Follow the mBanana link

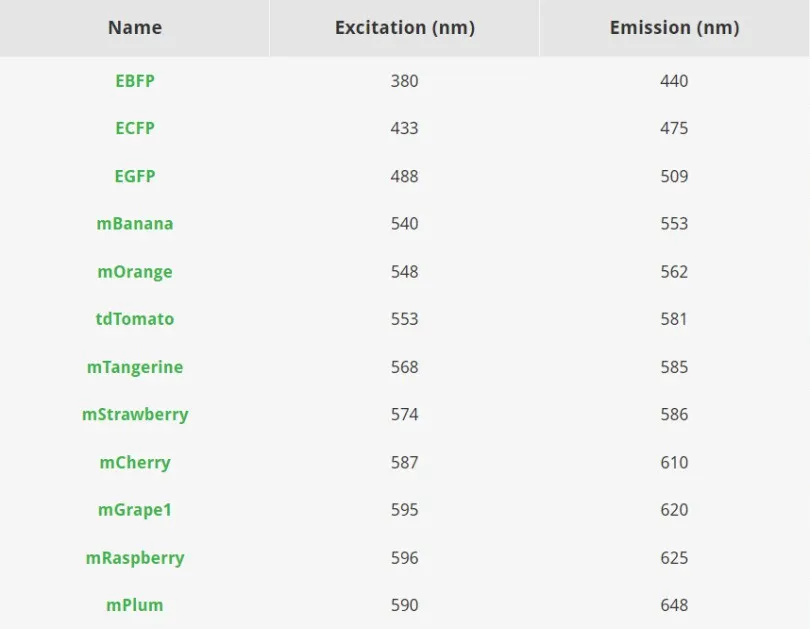click(135, 224)
